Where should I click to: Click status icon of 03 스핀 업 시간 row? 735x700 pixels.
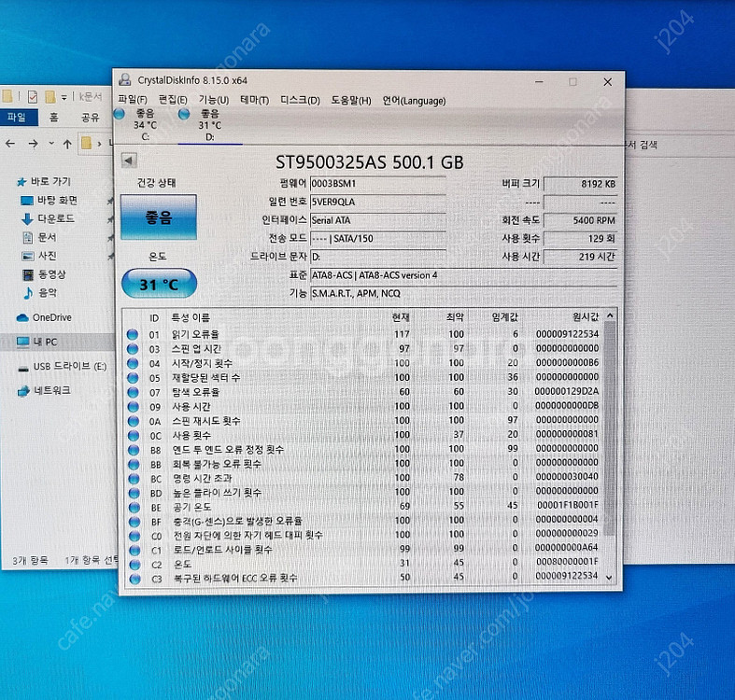point(133,348)
